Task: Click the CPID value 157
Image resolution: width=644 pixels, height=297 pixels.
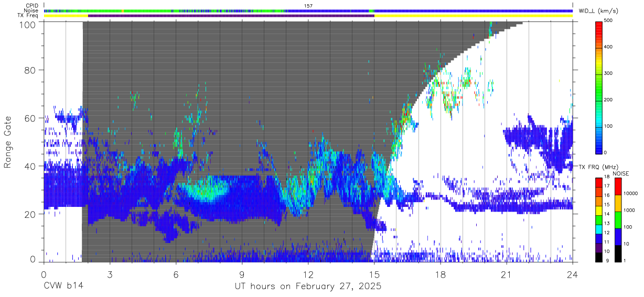Action: tap(308, 5)
